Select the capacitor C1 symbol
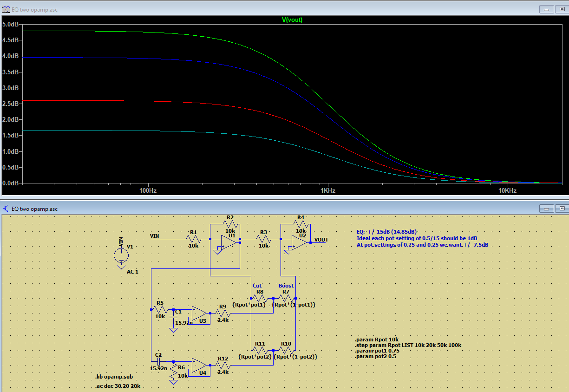Viewport: 569px width, 392px height. 173,316
